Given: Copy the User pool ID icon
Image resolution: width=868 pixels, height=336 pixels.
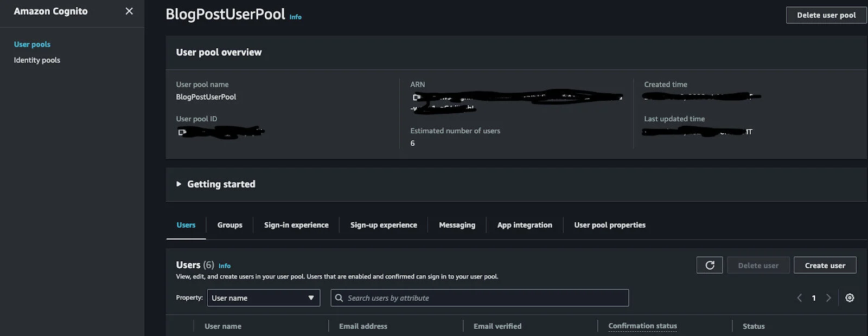Looking at the screenshot, I should pyautogui.click(x=182, y=132).
